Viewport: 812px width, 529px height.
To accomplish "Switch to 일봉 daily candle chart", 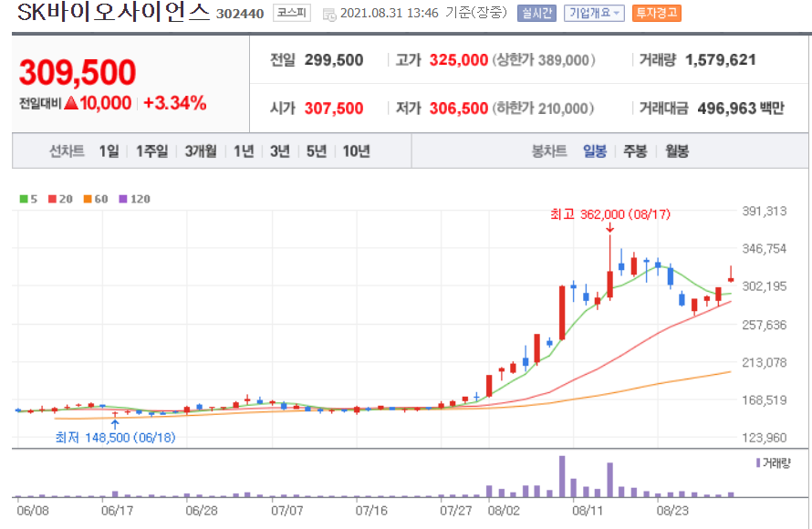I will [x=595, y=151].
